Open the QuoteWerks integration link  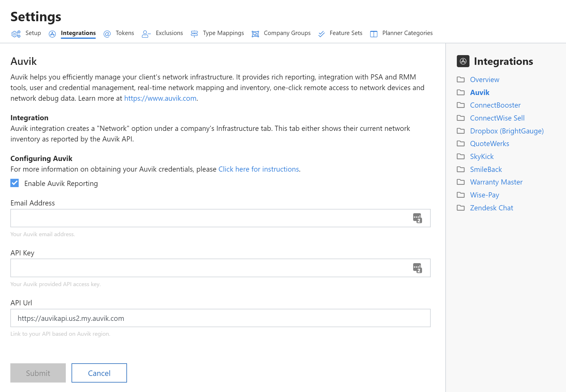click(x=490, y=143)
